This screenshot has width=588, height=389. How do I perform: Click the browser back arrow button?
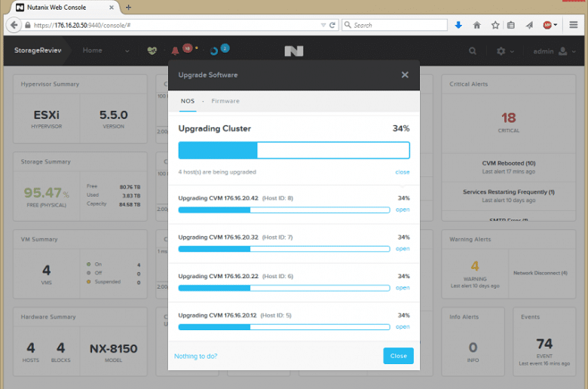coord(14,25)
